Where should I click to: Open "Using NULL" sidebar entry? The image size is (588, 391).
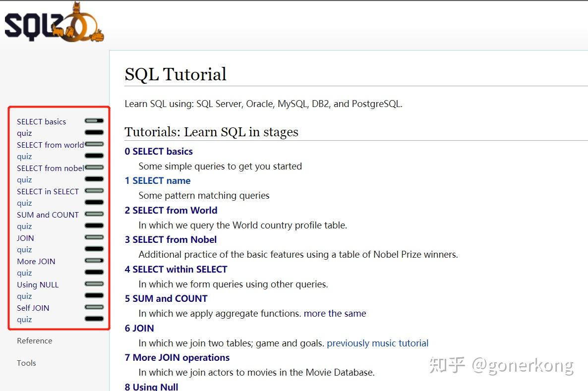38,284
